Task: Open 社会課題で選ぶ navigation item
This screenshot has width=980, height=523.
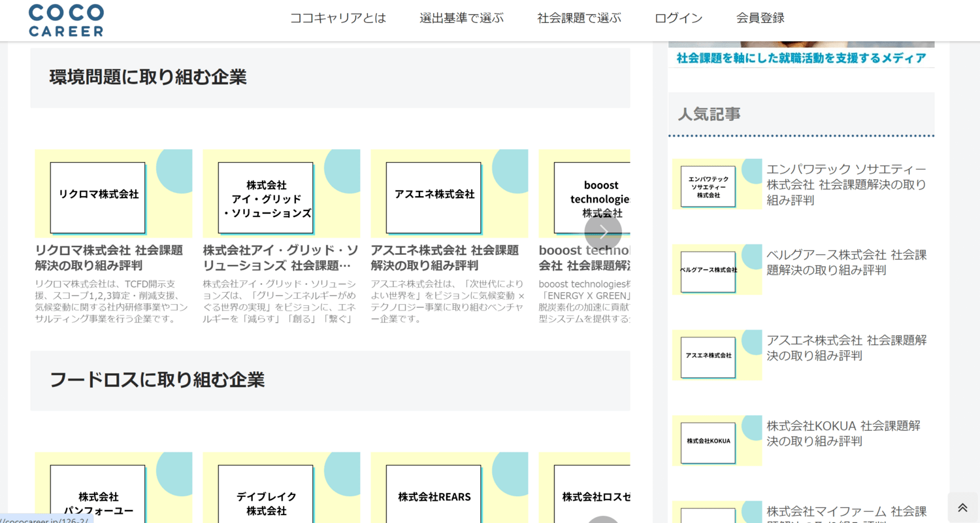Action: [x=579, y=18]
